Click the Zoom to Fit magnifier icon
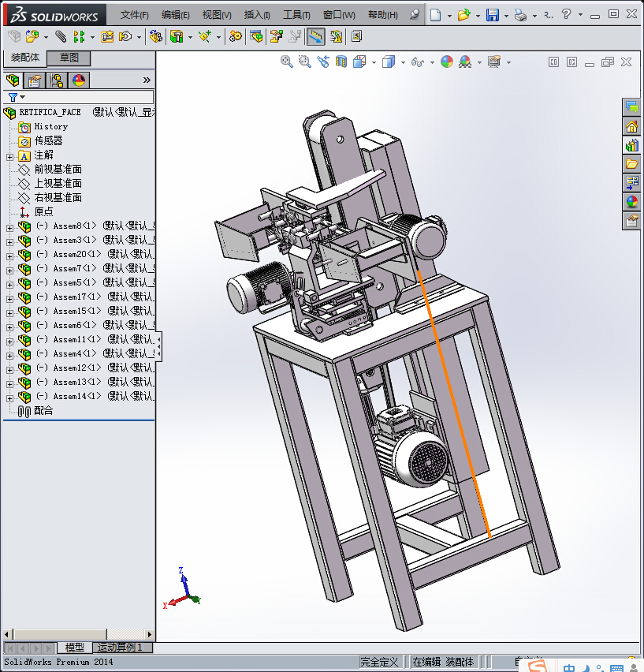The width and height of the screenshot is (644, 672). tap(286, 62)
